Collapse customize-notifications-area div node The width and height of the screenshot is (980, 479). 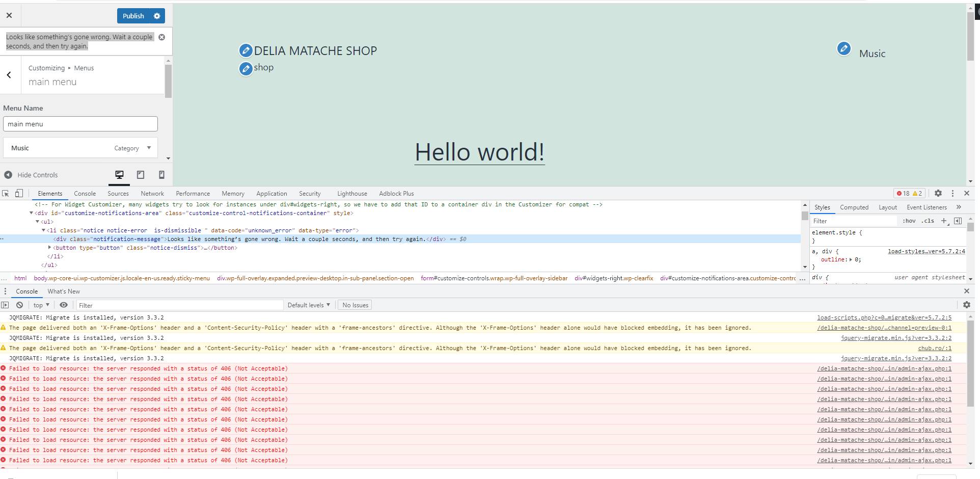(31, 213)
